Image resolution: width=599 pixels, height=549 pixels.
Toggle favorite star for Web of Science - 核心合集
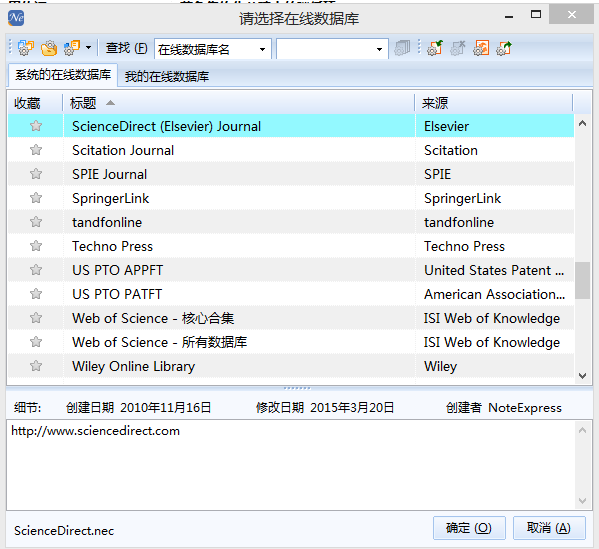pyautogui.click(x=36, y=318)
